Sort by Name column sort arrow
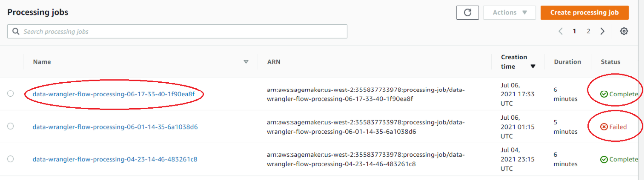Screen dimensions: 644x183 click(x=246, y=62)
